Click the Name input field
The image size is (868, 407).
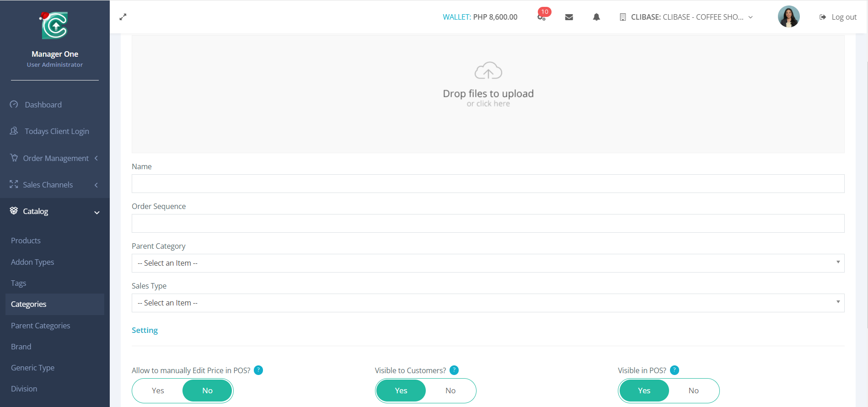(x=488, y=184)
